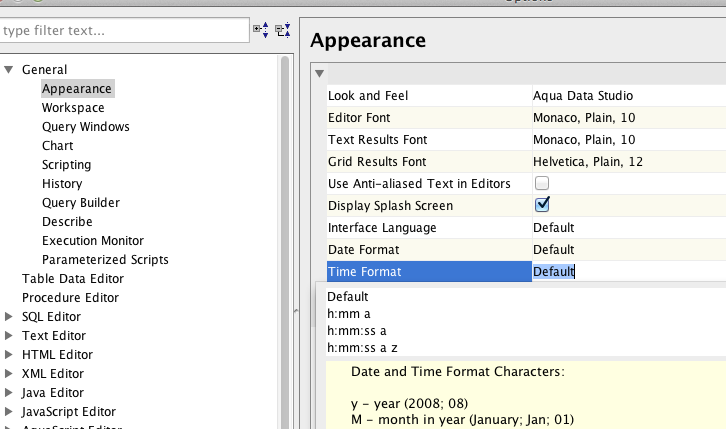
Task: Select Procedure Editor in the tree
Action: pyautogui.click(x=70, y=298)
